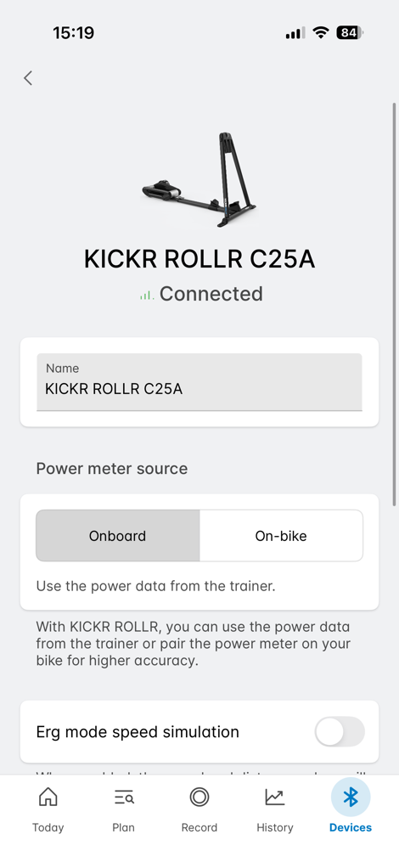Viewport: 399px width, 868px height.
Task: Open the Plan search-list icon
Action: [123, 798]
